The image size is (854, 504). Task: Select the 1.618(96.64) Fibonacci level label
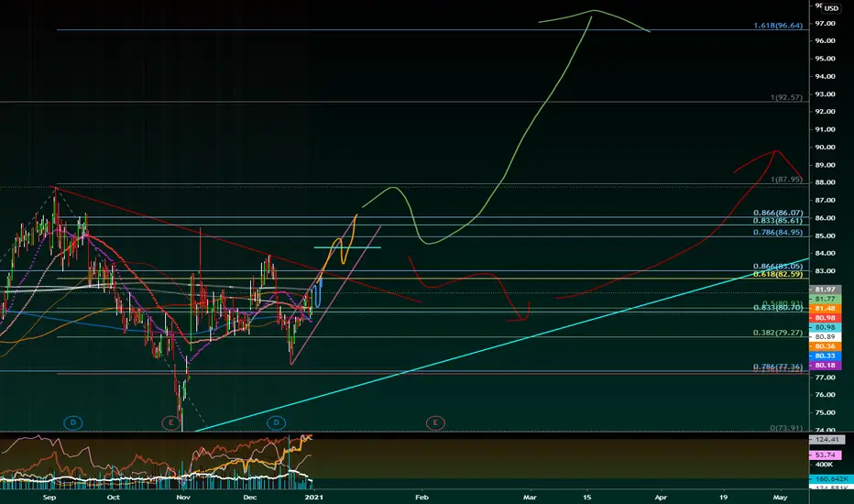[778, 26]
